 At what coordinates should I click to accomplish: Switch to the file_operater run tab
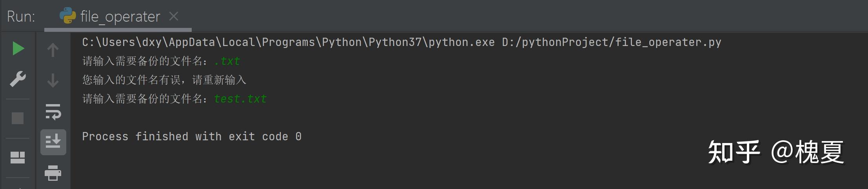click(118, 17)
